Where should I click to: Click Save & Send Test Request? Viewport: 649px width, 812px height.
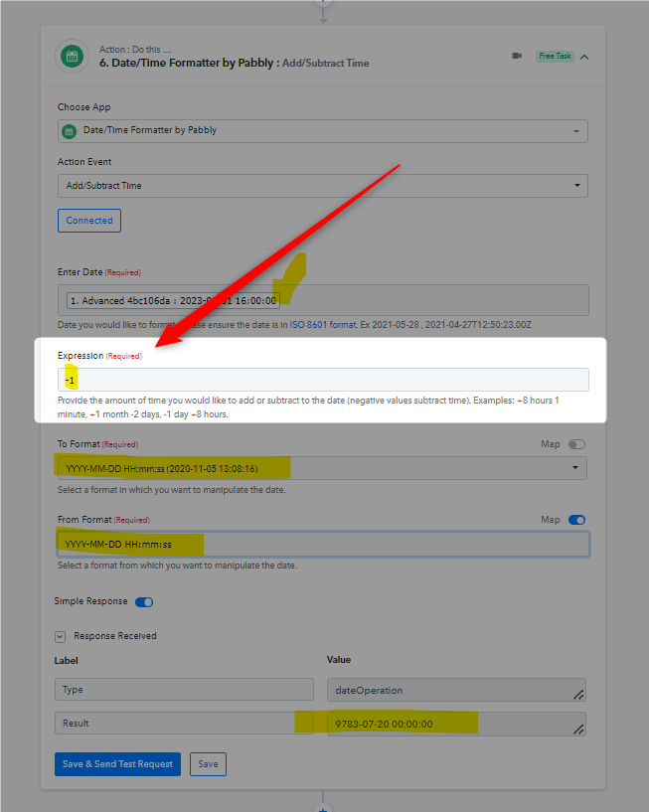[117, 764]
